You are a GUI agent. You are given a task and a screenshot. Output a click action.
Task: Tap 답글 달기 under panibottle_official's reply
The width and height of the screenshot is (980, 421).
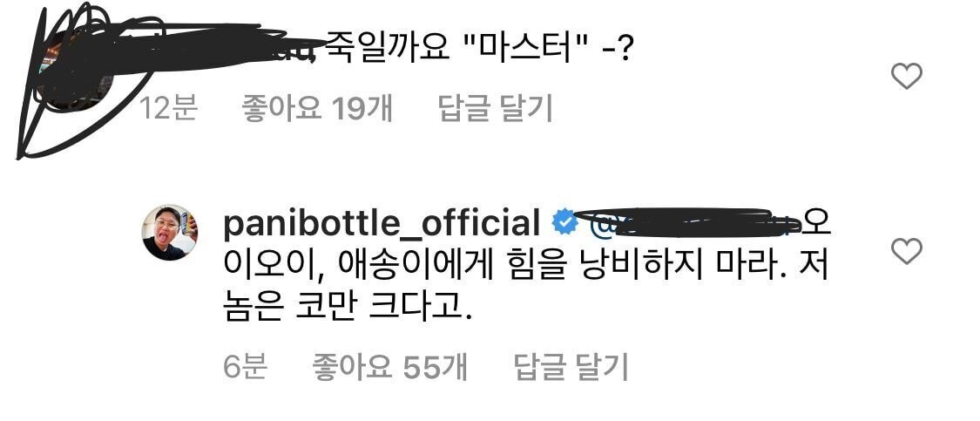click(571, 367)
